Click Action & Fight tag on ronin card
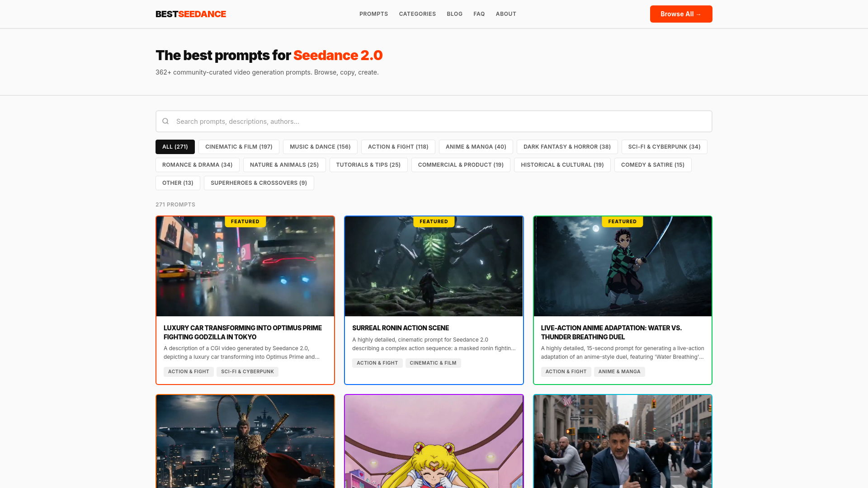The image size is (868, 488). tap(377, 363)
